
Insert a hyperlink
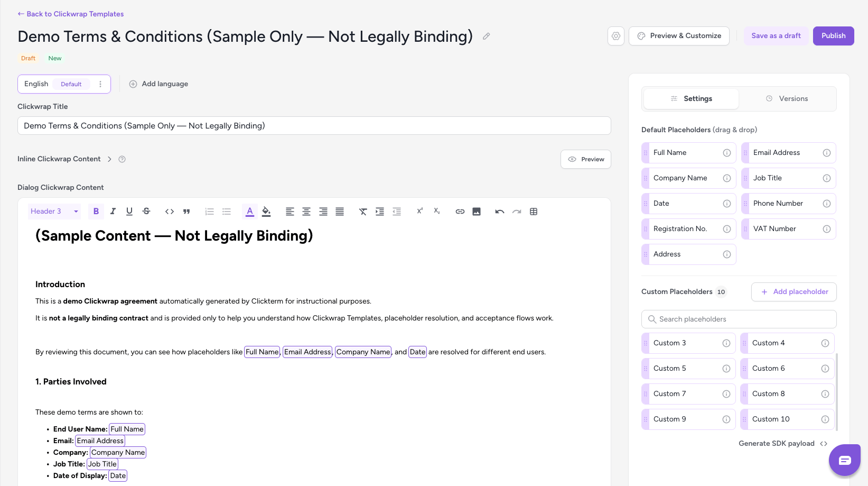[460, 212]
